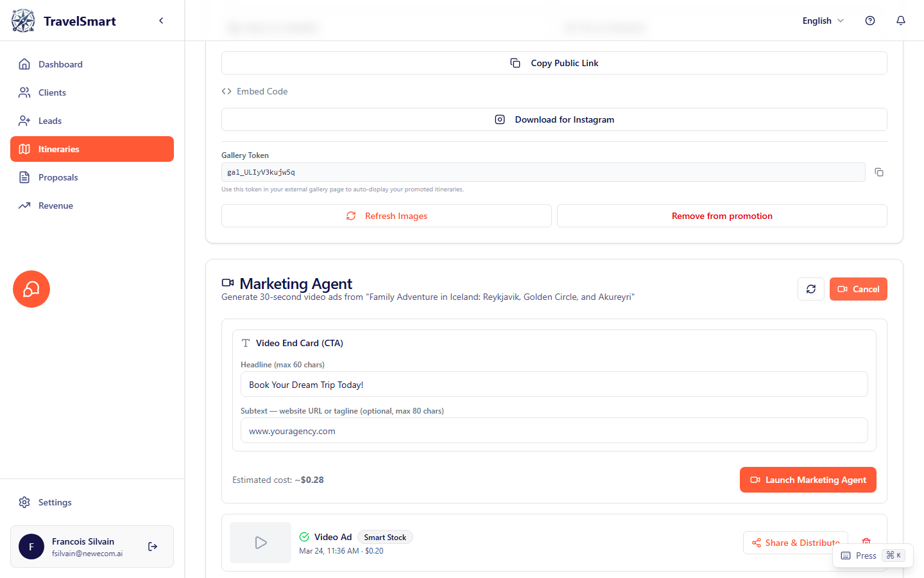Screen dimensions: 924x578
Task: Open the English language dropdown
Action: tap(823, 21)
